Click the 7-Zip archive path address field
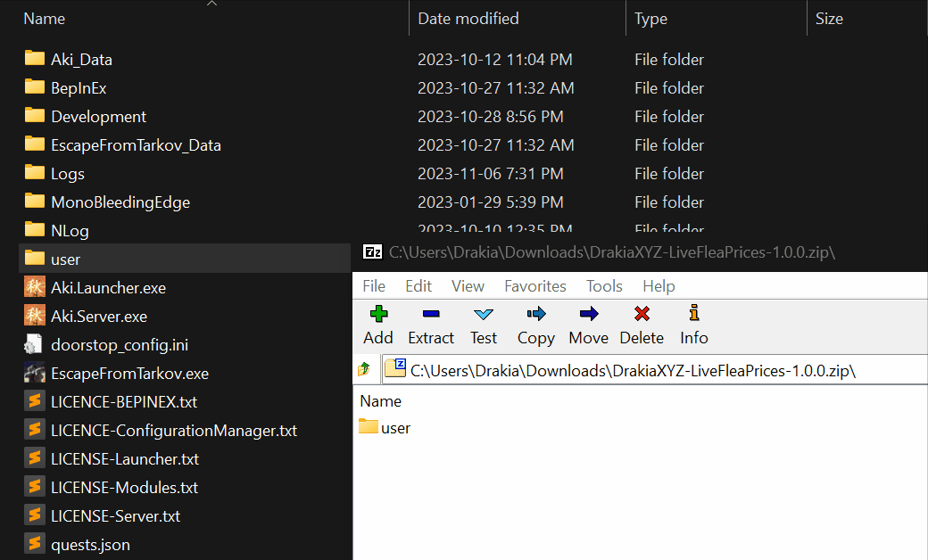 654,370
